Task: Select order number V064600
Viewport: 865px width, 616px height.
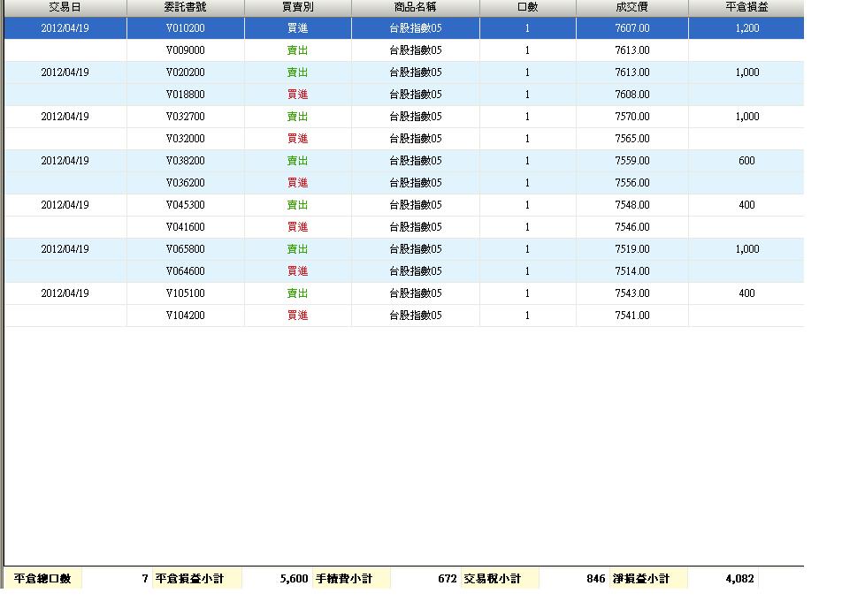Action: click(x=186, y=270)
